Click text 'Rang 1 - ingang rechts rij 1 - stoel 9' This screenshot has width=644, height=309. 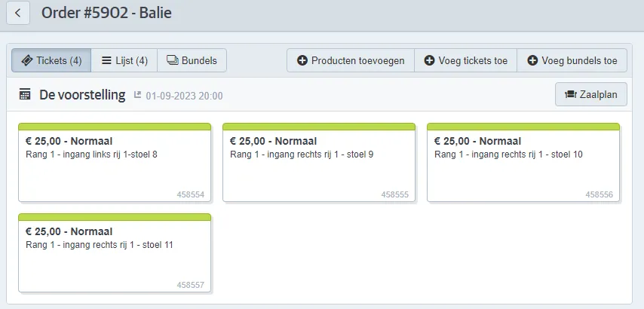302,154
